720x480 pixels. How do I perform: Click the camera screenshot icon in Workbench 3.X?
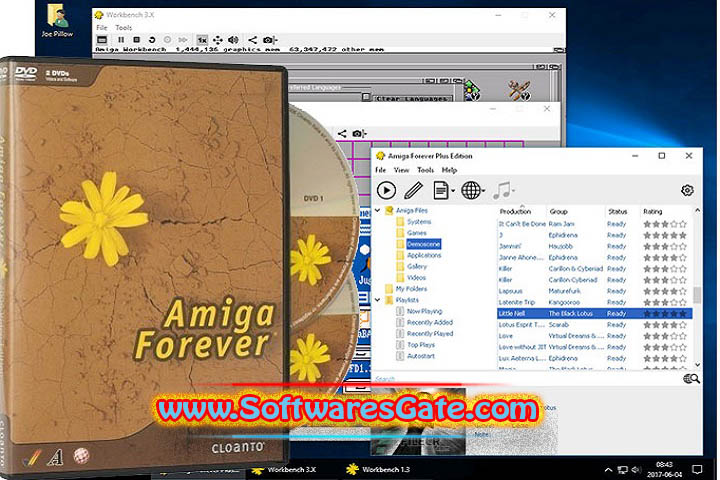point(269,40)
